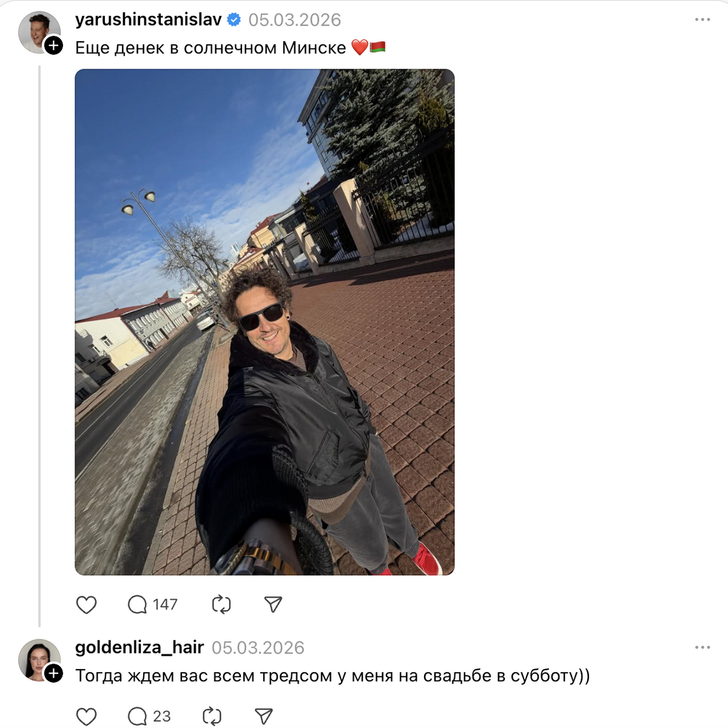Open more options for goldenliza_hair's reply
This screenshot has width=728, height=728.
pos(703,647)
